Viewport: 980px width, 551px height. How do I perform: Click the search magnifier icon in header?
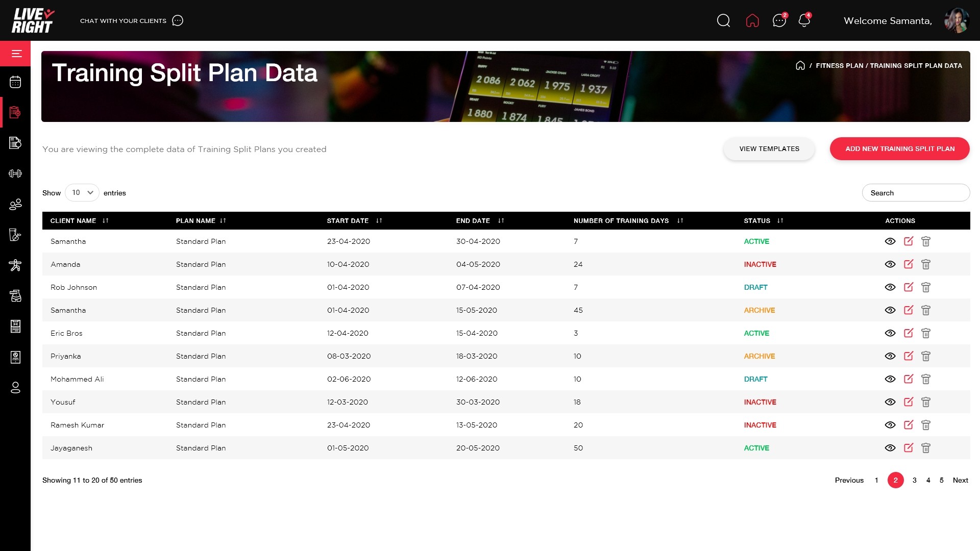pyautogui.click(x=723, y=20)
